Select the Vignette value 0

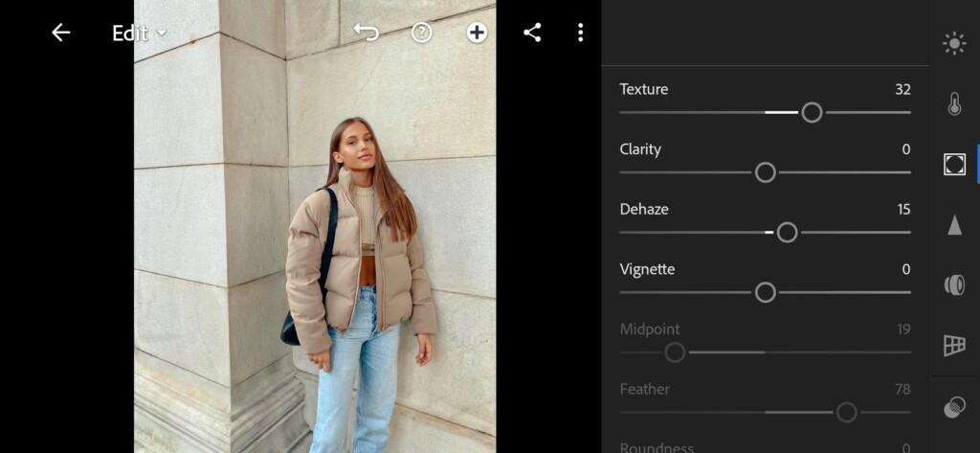[906, 270]
